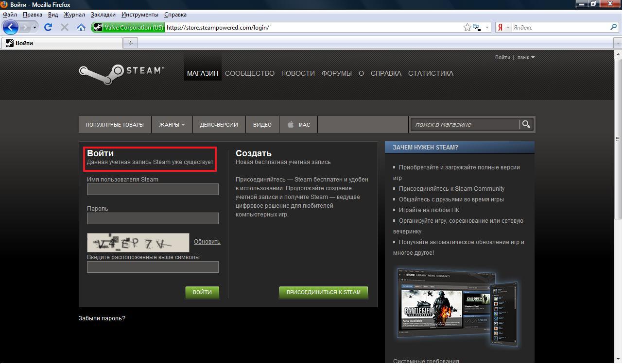623x364 pixels.
Task: Click the Steam logo in header
Action: (x=121, y=73)
